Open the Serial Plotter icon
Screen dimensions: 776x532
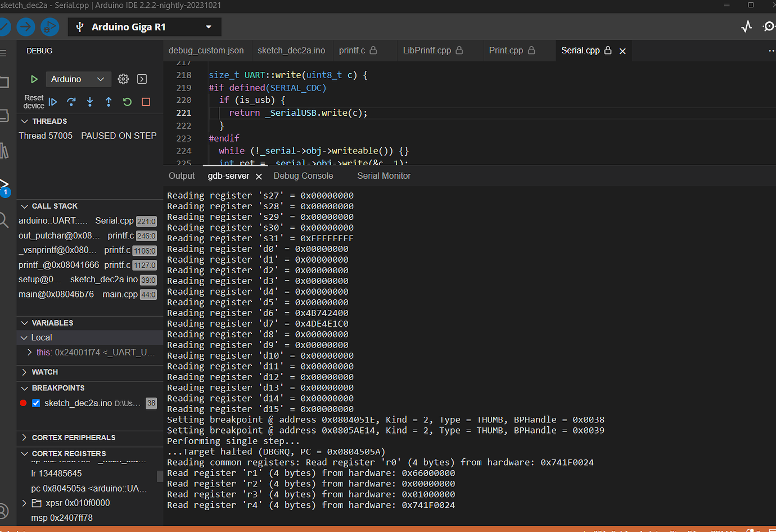click(746, 26)
